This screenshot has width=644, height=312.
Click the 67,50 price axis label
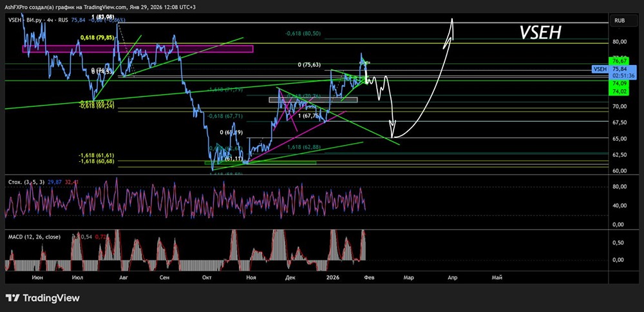[x=620, y=122]
